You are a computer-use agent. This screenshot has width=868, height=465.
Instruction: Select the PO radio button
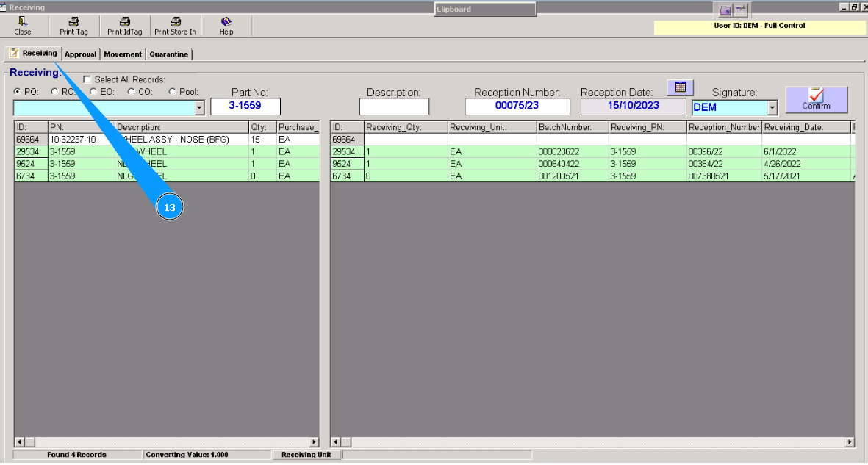pyautogui.click(x=17, y=92)
